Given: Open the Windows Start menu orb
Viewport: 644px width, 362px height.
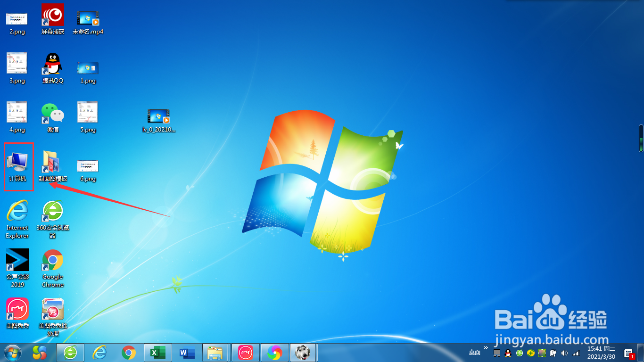Looking at the screenshot, I should [x=13, y=353].
